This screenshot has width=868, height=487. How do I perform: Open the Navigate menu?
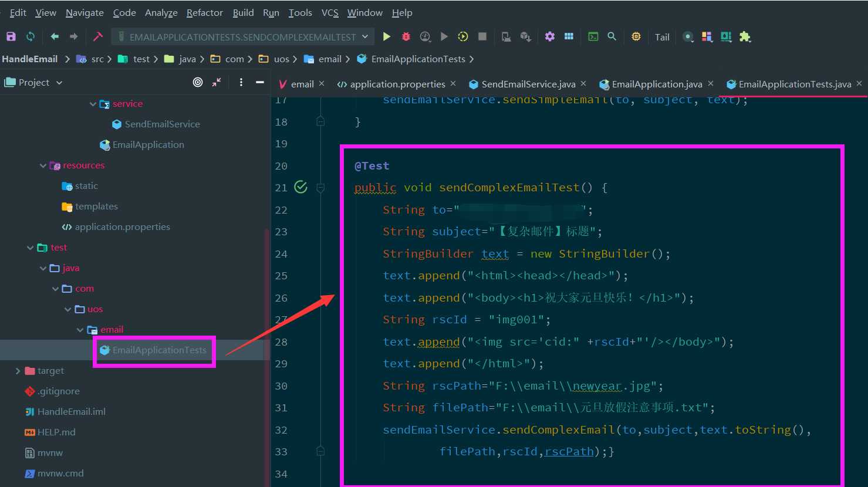pos(85,12)
